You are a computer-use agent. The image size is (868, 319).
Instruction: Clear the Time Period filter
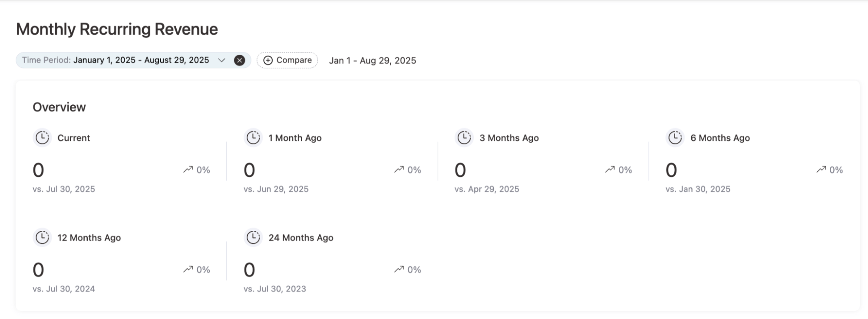(239, 60)
